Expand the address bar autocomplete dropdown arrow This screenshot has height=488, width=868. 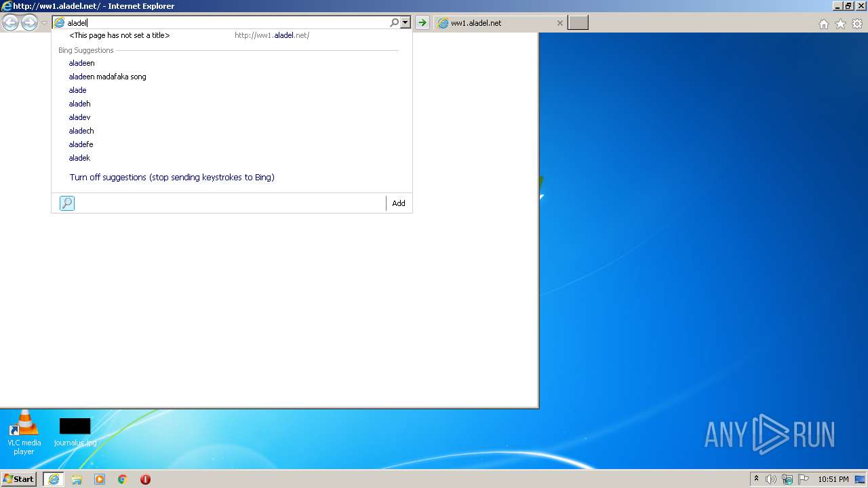point(406,22)
